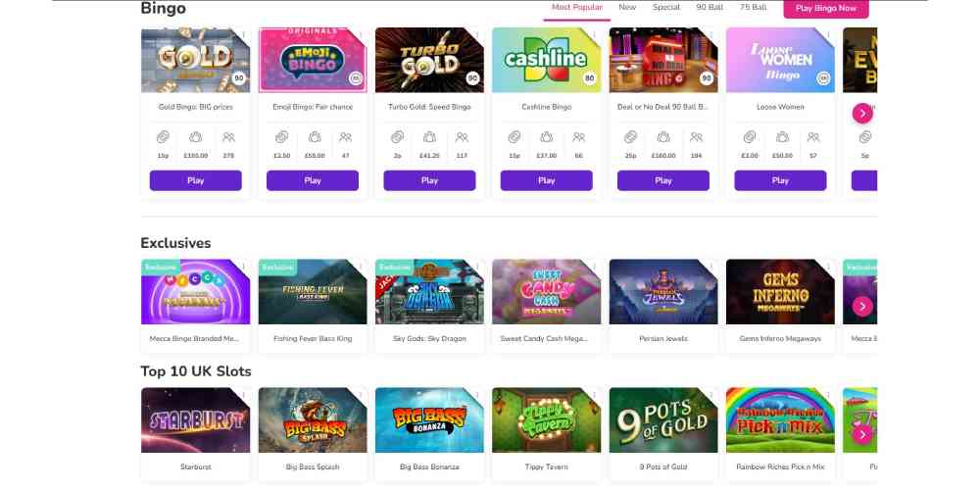
Task: Open three-dot menu on Fishing Fever tile
Action: 361,267
